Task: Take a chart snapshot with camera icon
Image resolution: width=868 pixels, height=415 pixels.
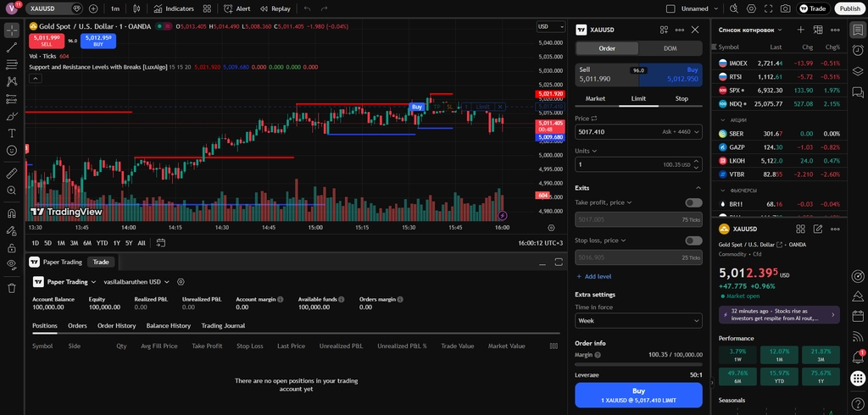Action: click(785, 8)
